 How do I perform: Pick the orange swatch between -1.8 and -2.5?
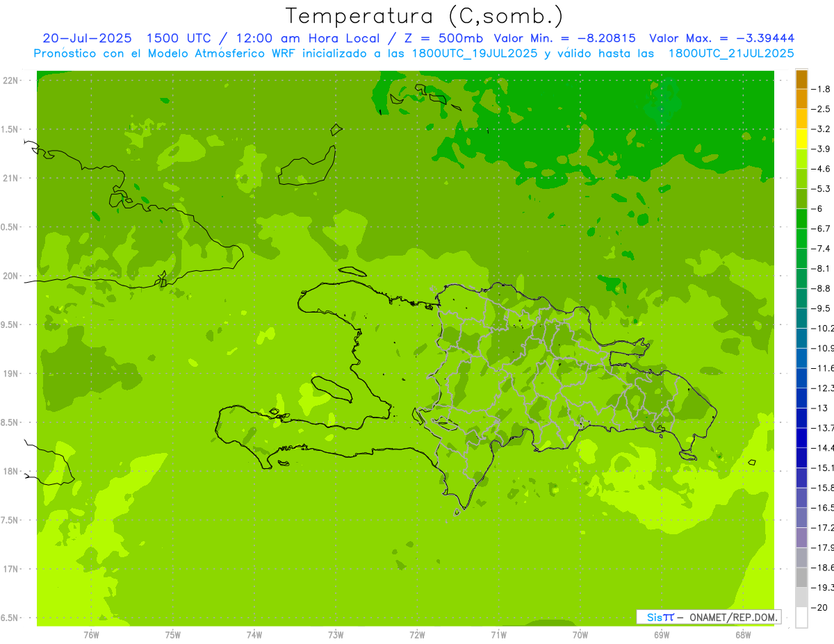[x=801, y=99]
